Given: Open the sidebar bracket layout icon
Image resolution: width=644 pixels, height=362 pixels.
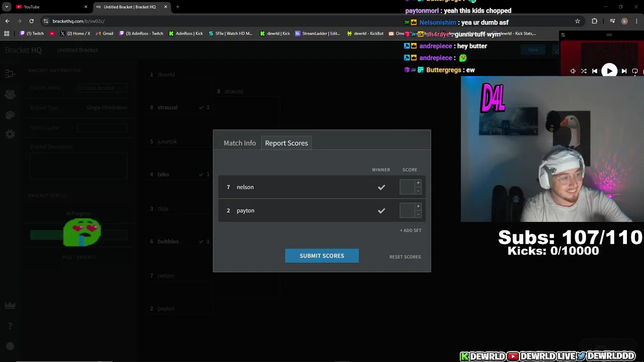Looking at the screenshot, I should tap(10, 74).
